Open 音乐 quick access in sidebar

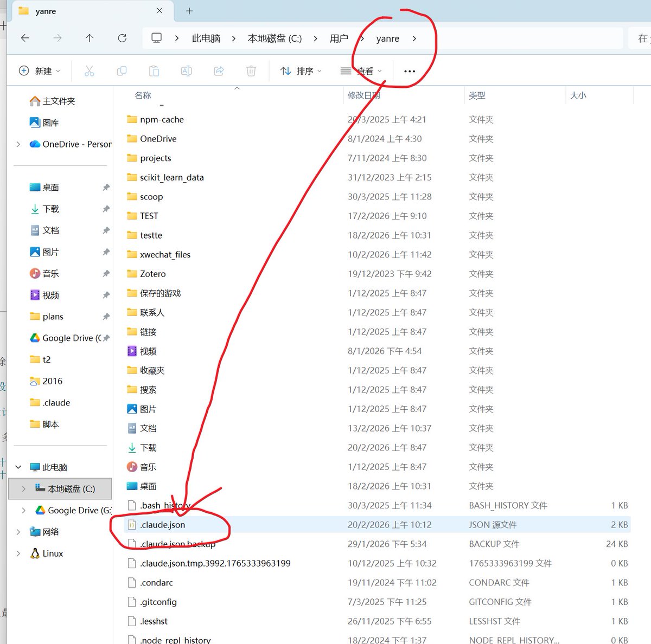click(x=44, y=274)
